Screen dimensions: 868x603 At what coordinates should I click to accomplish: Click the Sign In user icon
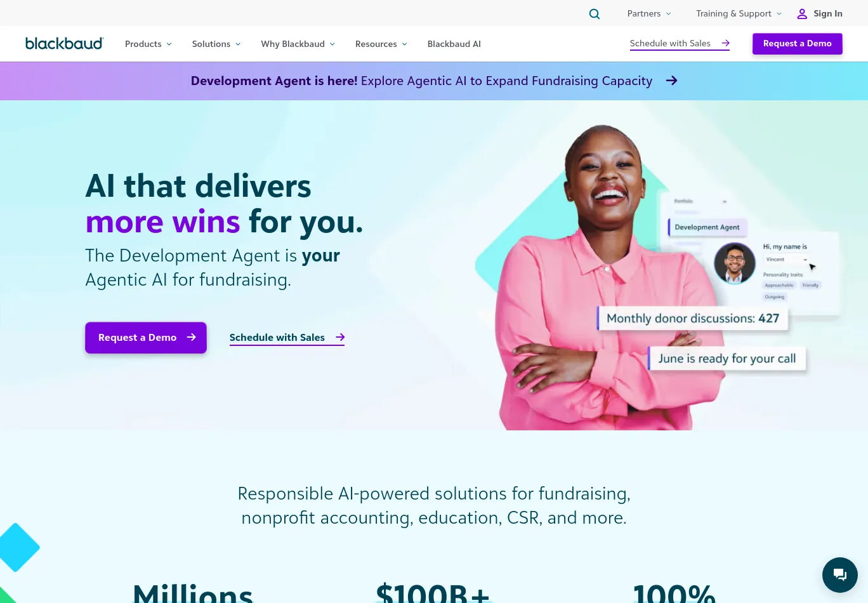(802, 13)
